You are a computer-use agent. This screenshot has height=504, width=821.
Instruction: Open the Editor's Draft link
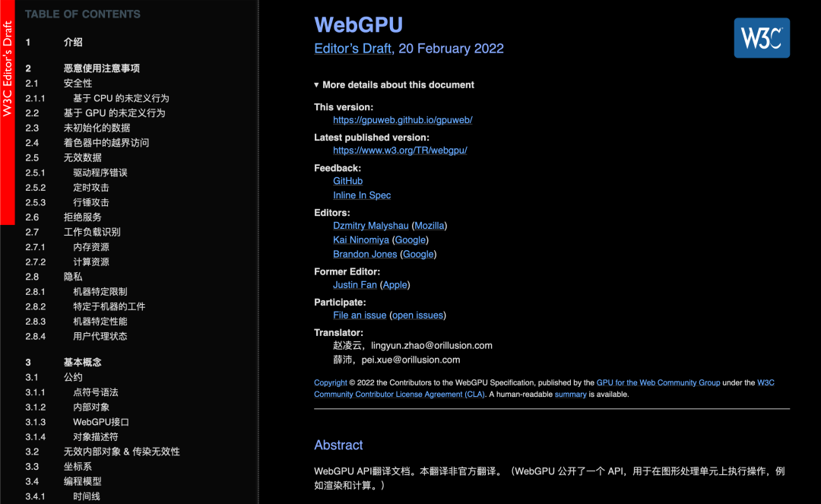352,48
